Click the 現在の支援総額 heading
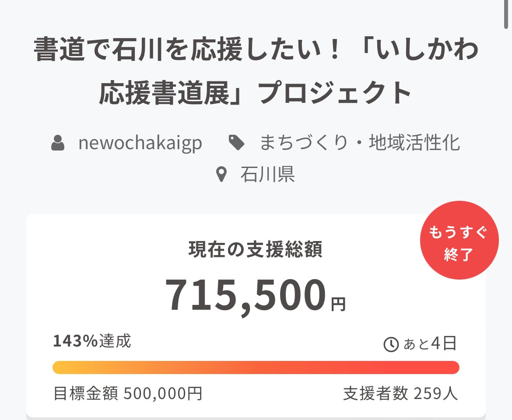Viewport: 512px width, 420px height. coord(256,249)
